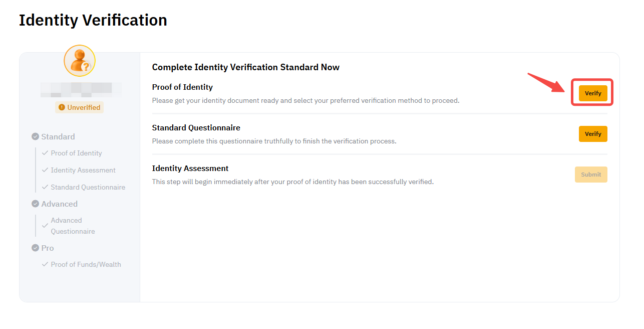Click the Identity Assessment heading in main panel

coord(190,169)
